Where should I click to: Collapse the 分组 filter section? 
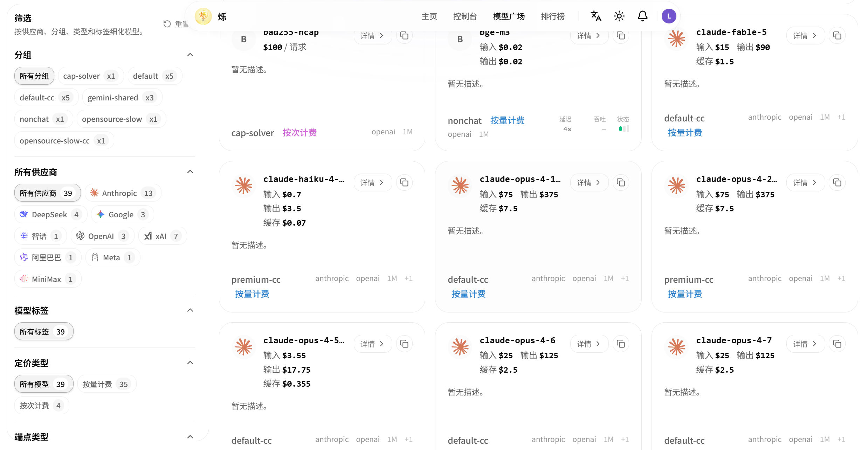190,55
